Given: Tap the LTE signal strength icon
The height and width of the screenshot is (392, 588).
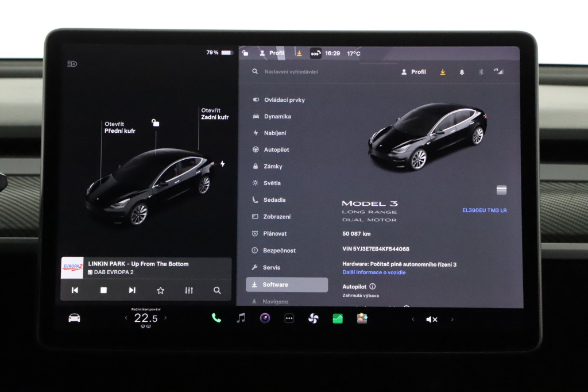Looking at the screenshot, I should click(x=499, y=71).
